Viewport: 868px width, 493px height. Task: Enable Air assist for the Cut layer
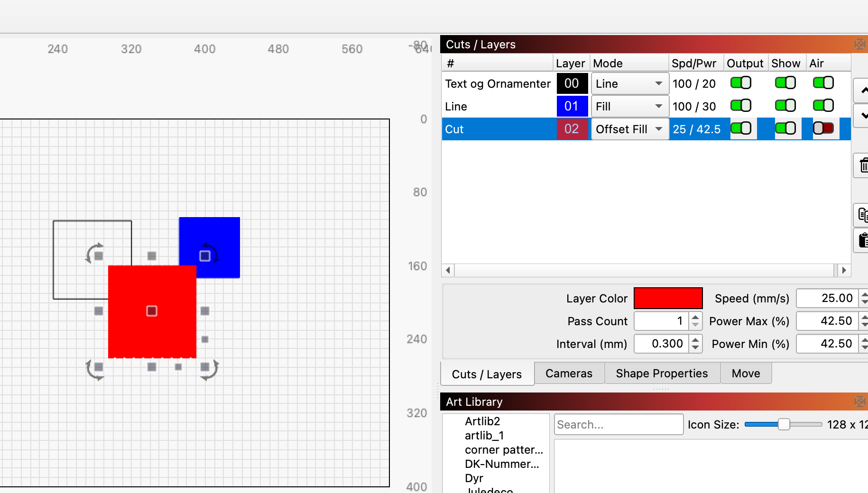click(x=823, y=128)
